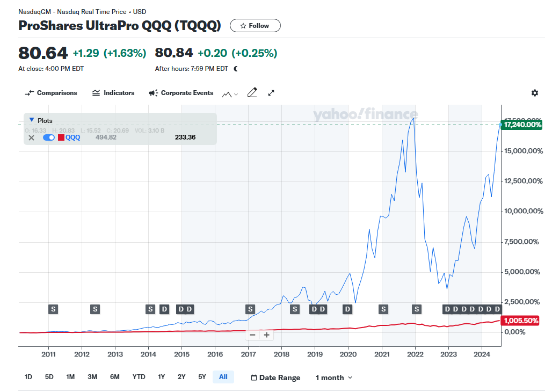Select the 1D time range
Viewport: 552px width, 392px height.
28,377
